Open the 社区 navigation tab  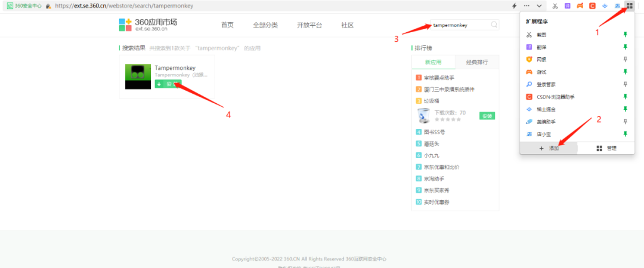tap(348, 25)
